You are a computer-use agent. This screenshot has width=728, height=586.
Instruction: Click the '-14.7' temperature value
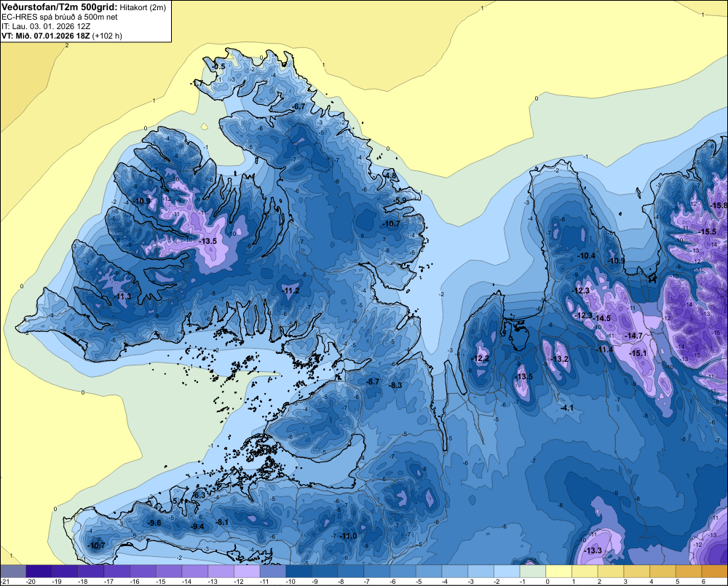tap(634, 336)
